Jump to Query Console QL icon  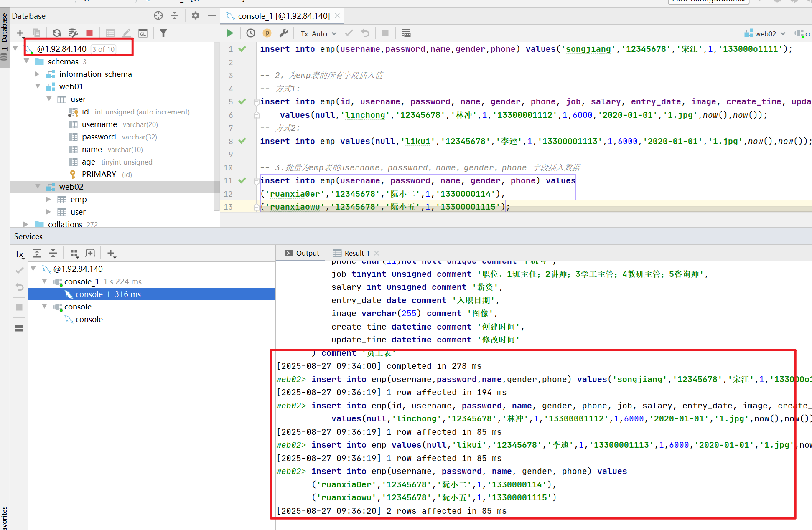point(143,33)
